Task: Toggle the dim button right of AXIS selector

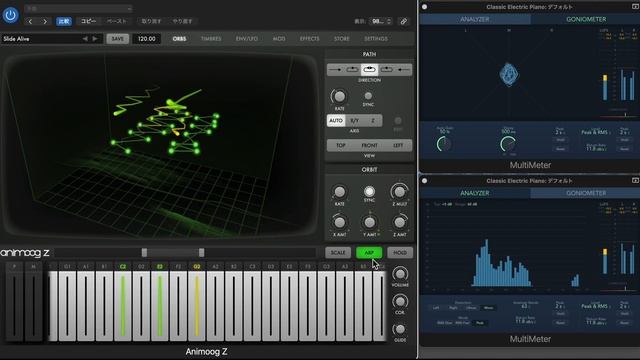Action: (x=398, y=121)
